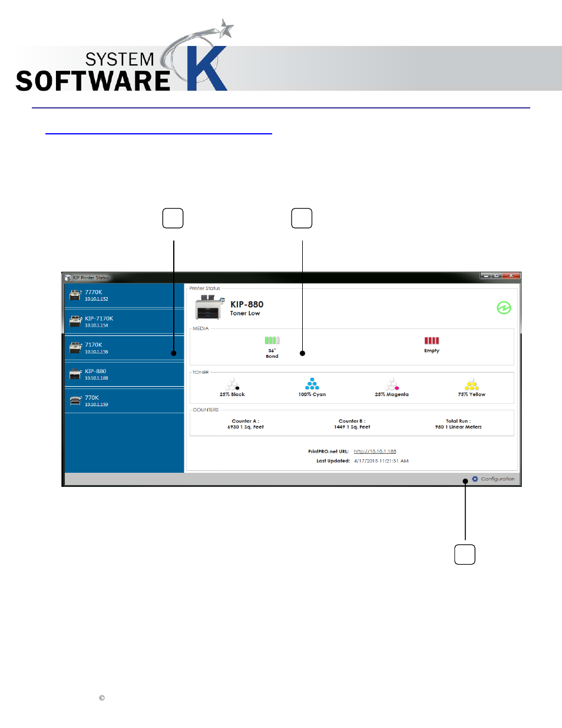This screenshot has width=562, height=728.
Task: Close the KIP Printer Status window
Action: 511,276
